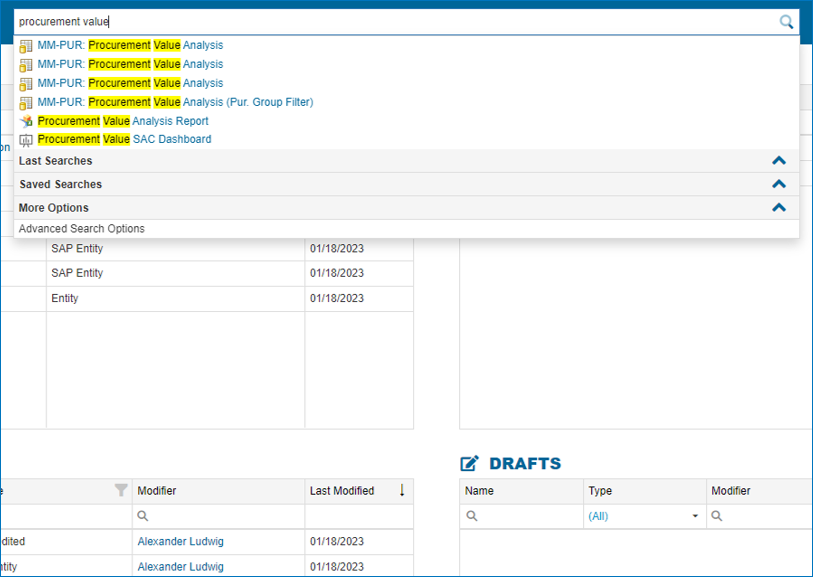
Task: Select the Procurement Value Analysis Report suggestion
Action: (125, 120)
